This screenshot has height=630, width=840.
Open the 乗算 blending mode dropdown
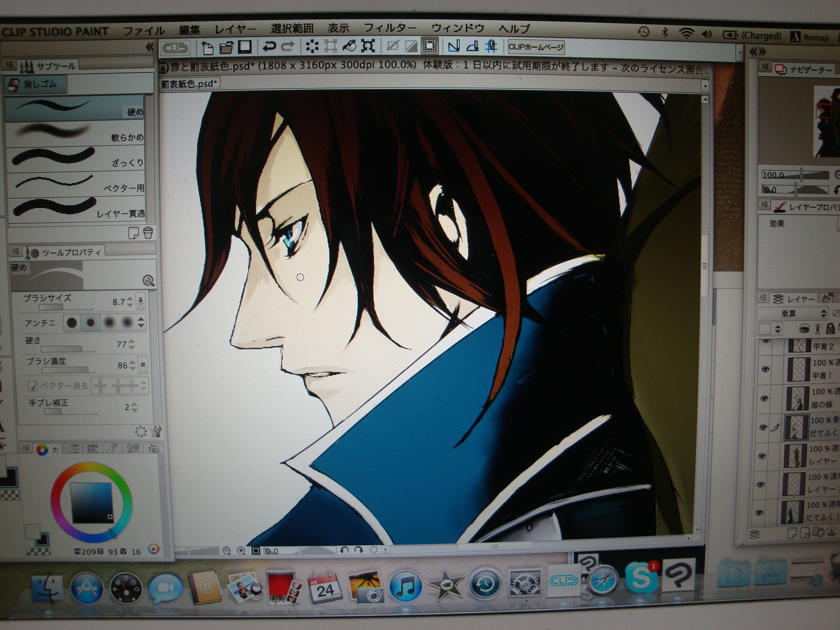tap(792, 313)
